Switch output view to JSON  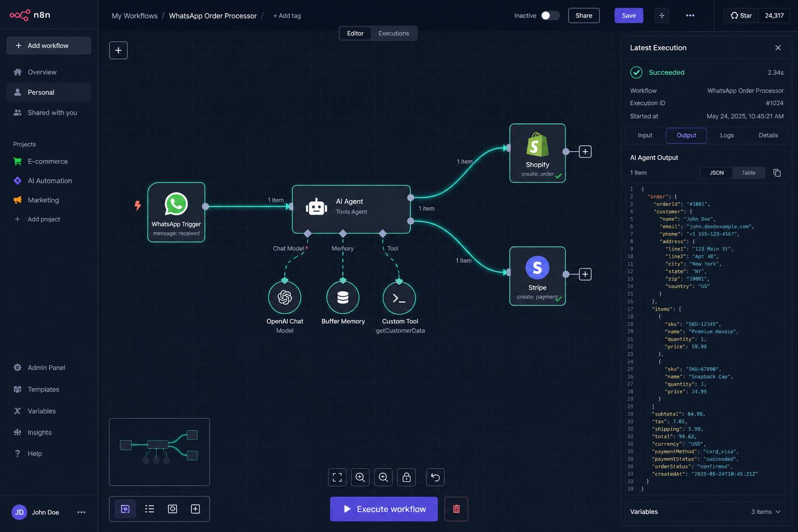pos(716,173)
